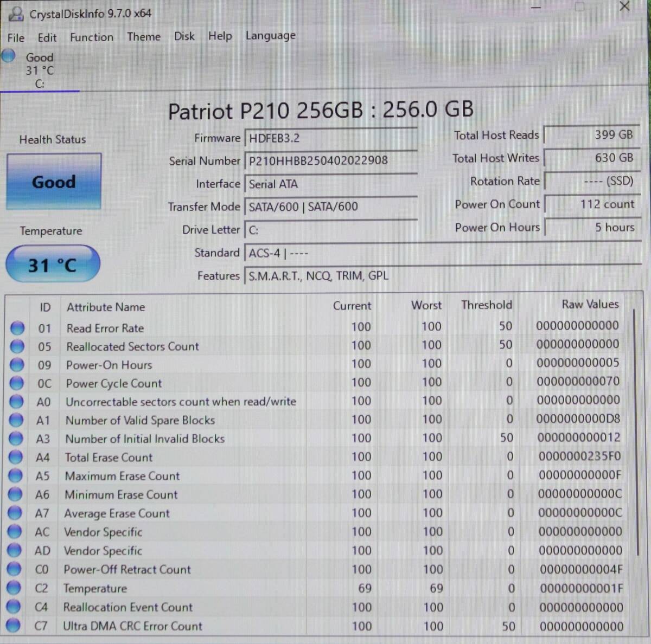Open the Language menu
The image size is (651, 644).
point(271,36)
